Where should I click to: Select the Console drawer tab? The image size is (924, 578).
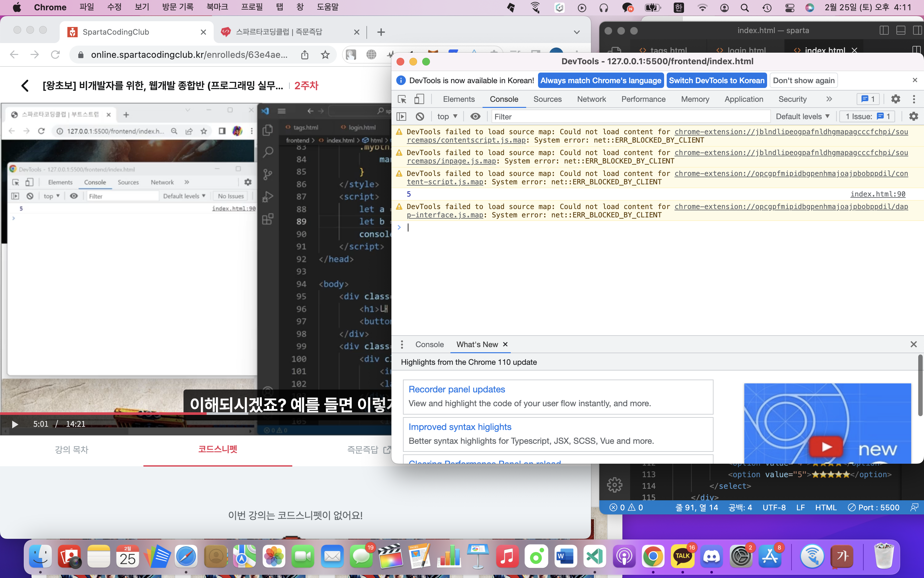click(x=430, y=345)
